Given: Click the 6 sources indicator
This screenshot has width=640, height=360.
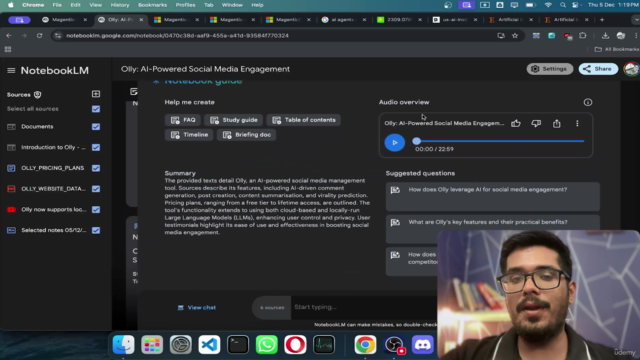Looking at the screenshot, I should 272,308.
